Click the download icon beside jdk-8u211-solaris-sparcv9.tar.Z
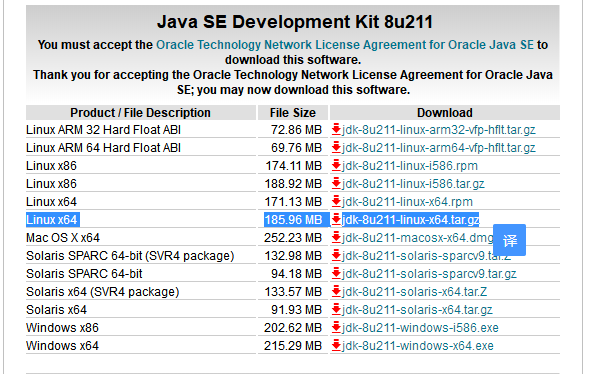 (336, 256)
